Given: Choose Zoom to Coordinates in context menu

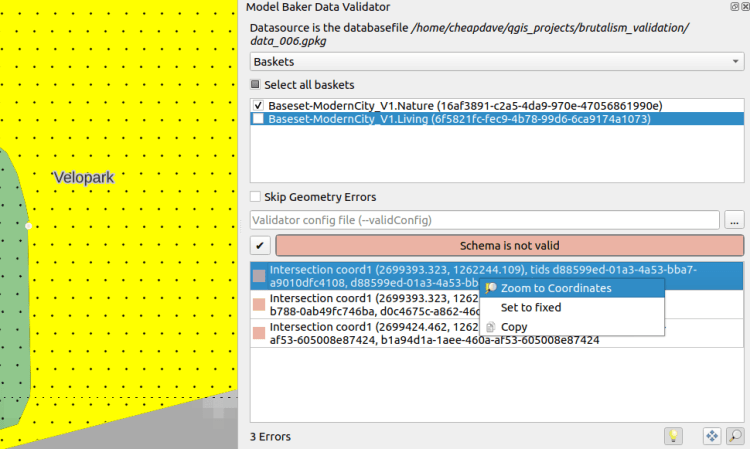Looking at the screenshot, I should tap(572, 288).
